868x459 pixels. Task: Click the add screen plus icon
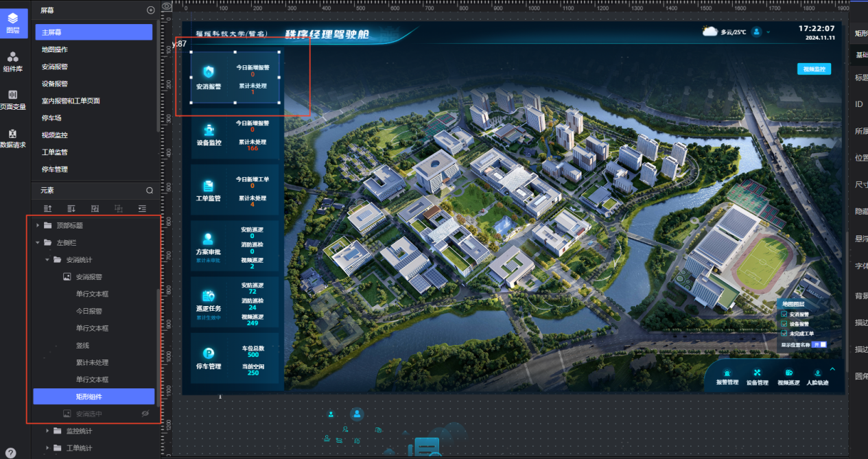tap(151, 10)
